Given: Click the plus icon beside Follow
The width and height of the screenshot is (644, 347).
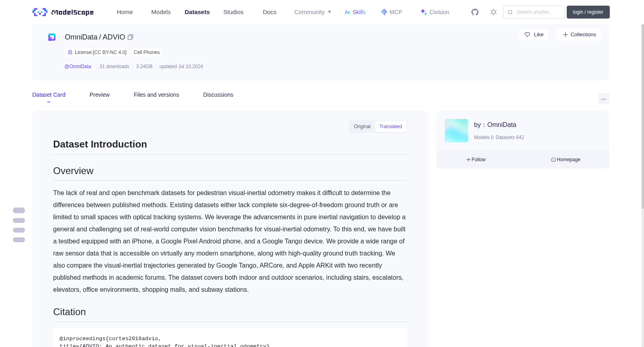Looking at the screenshot, I should [469, 160].
